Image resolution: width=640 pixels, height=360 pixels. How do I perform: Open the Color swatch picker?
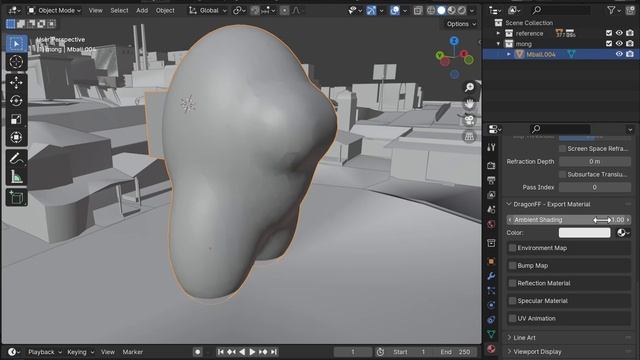click(x=584, y=233)
